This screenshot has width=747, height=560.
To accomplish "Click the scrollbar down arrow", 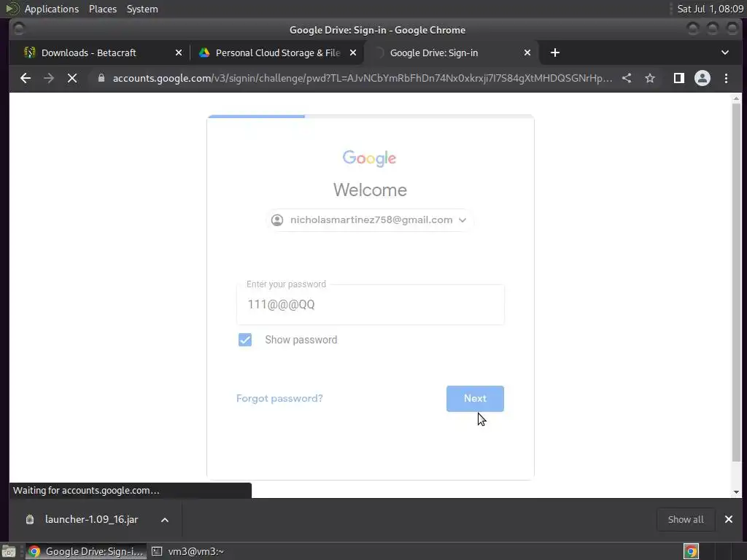I will [x=737, y=492].
